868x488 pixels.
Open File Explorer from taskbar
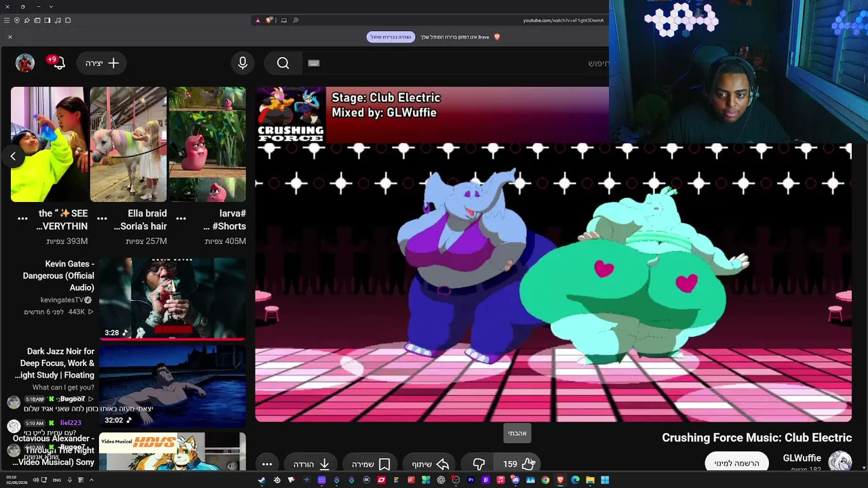point(590,480)
